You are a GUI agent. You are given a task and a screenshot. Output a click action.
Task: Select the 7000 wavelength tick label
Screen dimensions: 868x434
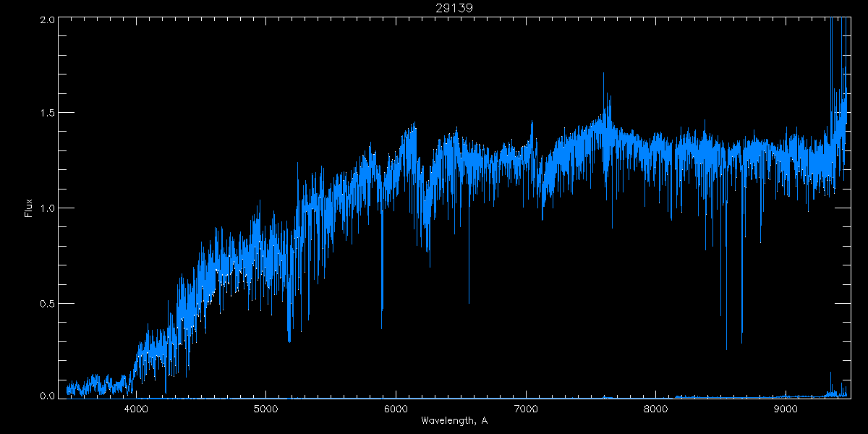click(525, 408)
